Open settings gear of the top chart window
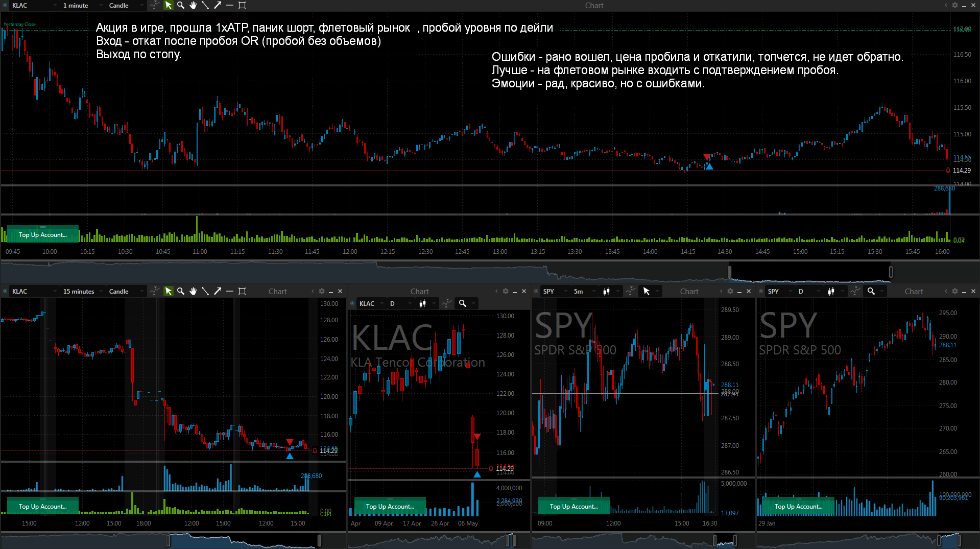 click(x=955, y=6)
